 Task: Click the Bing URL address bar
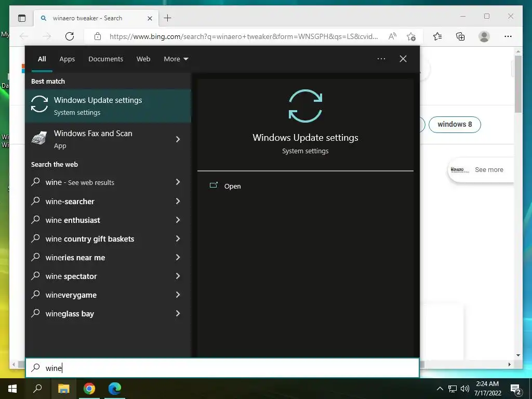tap(243, 36)
